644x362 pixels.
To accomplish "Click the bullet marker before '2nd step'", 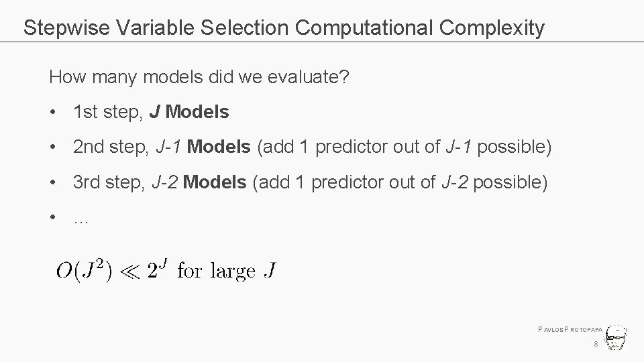I will pyautogui.click(x=52, y=147).
